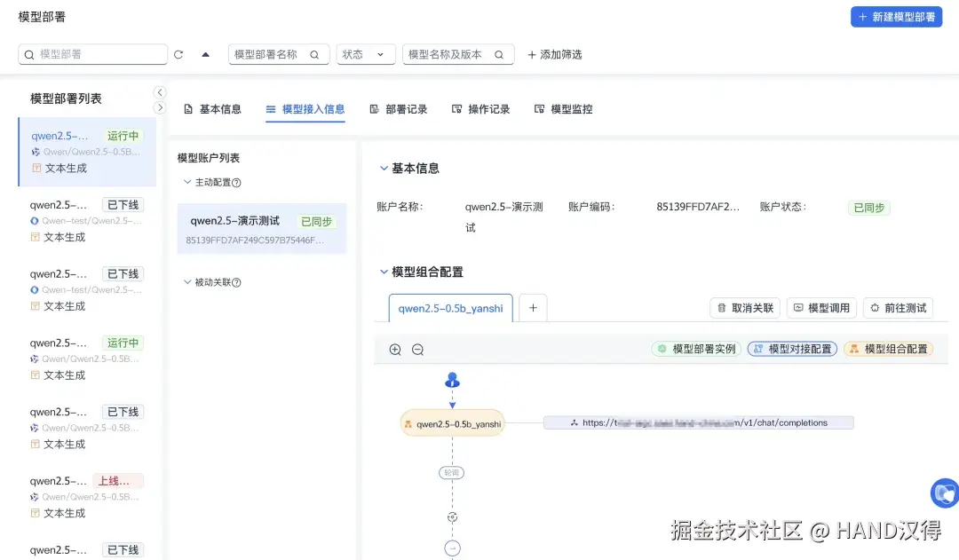Select the qwen2.5-演示测试 account card
959x560 pixels.
click(262, 229)
